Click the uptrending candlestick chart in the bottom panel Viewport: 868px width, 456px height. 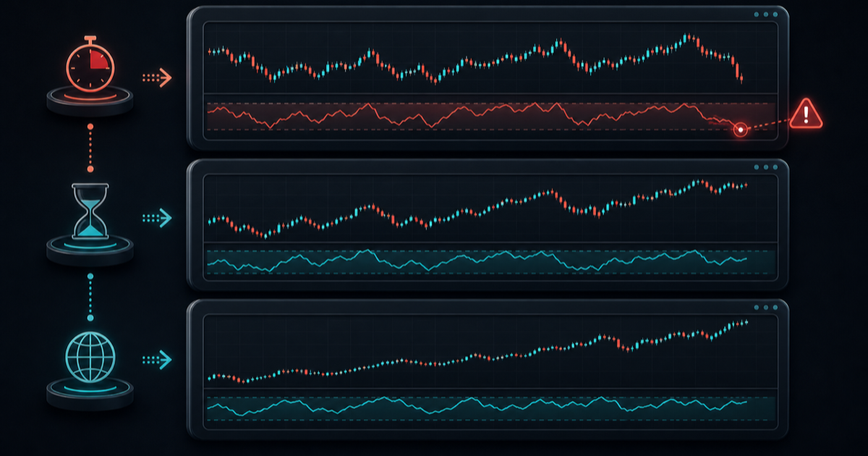click(x=477, y=351)
